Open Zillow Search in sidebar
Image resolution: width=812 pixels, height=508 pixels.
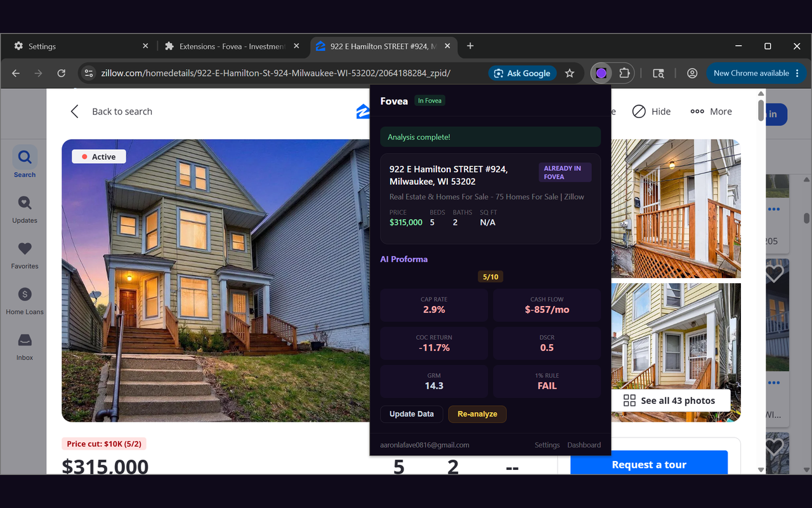pos(25,162)
